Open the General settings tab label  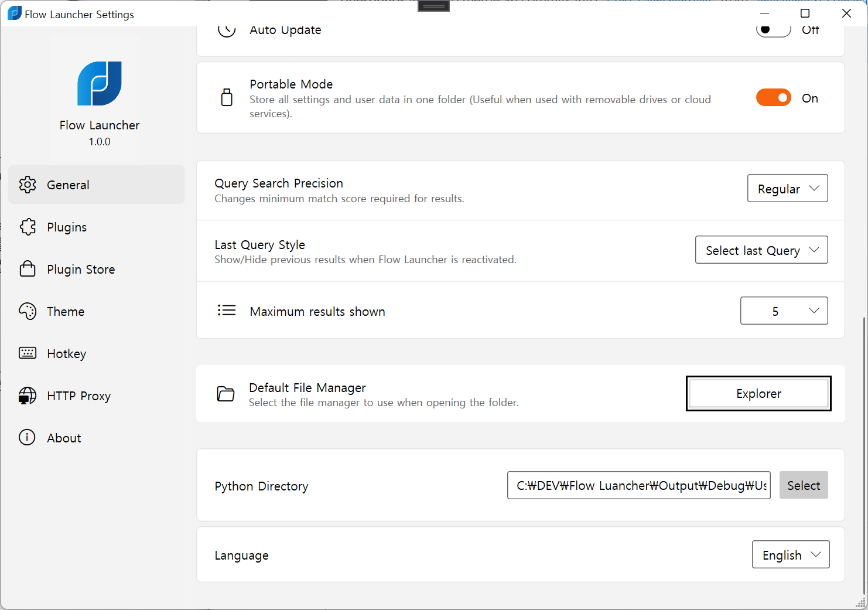[x=68, y=185]
